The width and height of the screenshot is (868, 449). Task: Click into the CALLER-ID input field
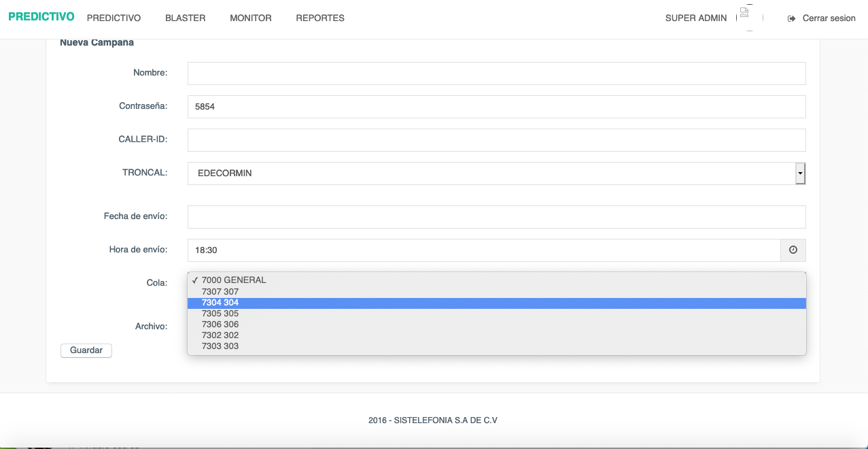coord(496,140)
